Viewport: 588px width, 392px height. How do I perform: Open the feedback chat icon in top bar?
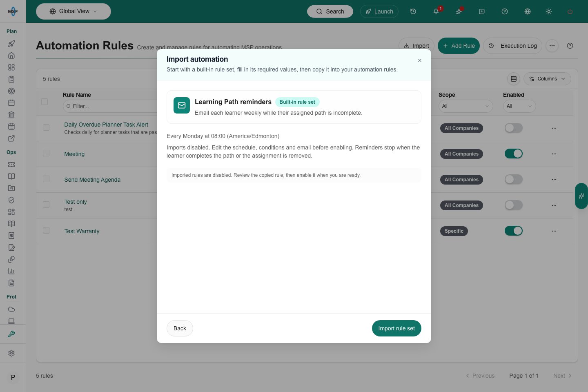pyautogui.click(x=482, y=11)
